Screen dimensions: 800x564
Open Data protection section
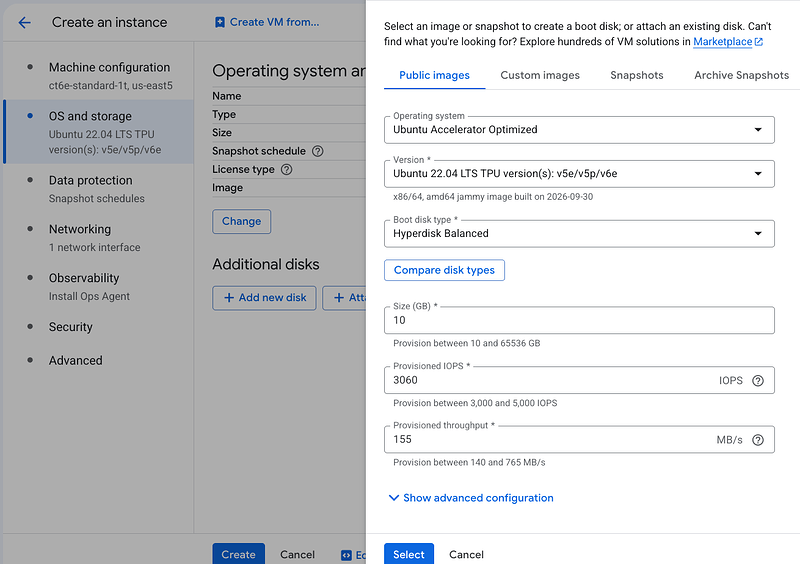tap(99, 189)
